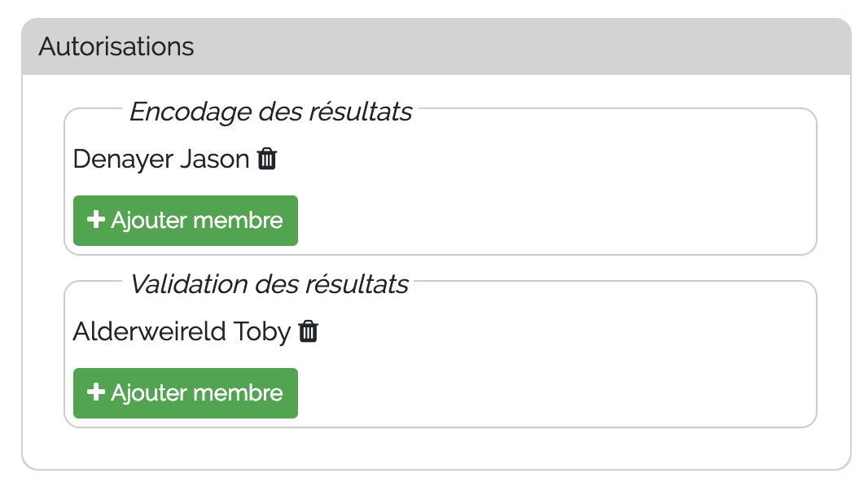Add a validation member via Ajouter membre
This screenshot has height=482, width=868.
[x=186, y=392]
